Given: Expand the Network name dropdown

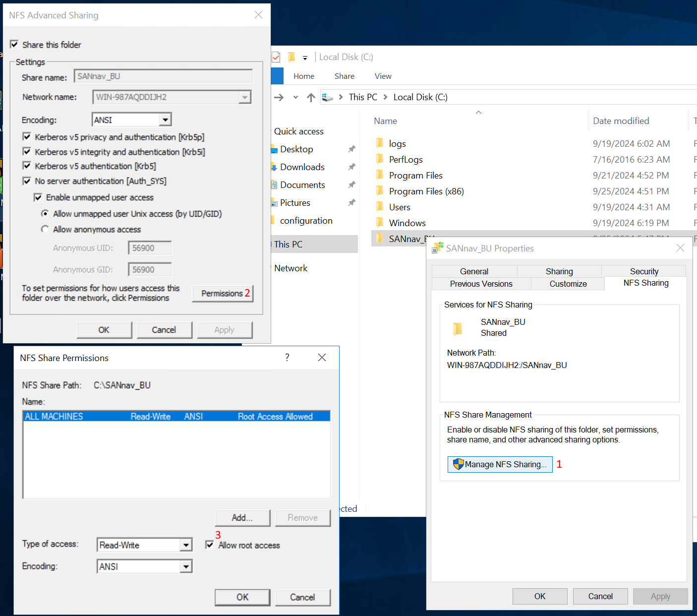Looking at the screenshot, I should pos(245,97).
